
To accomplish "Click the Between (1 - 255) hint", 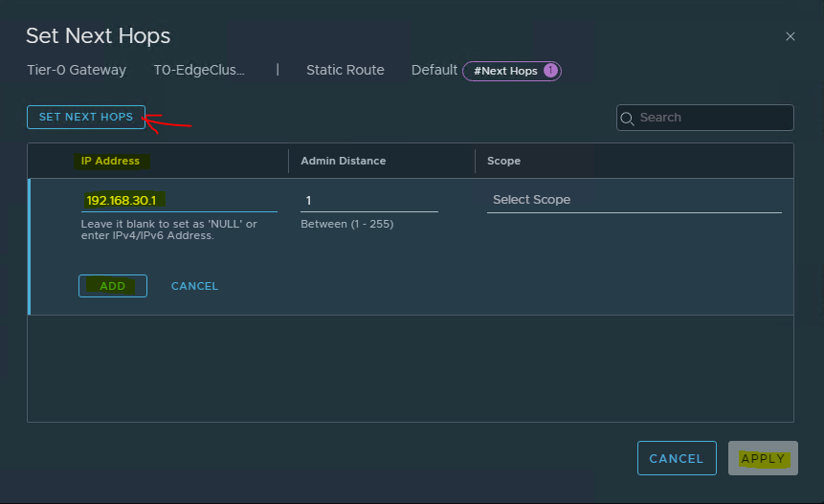I will point(346,224).
